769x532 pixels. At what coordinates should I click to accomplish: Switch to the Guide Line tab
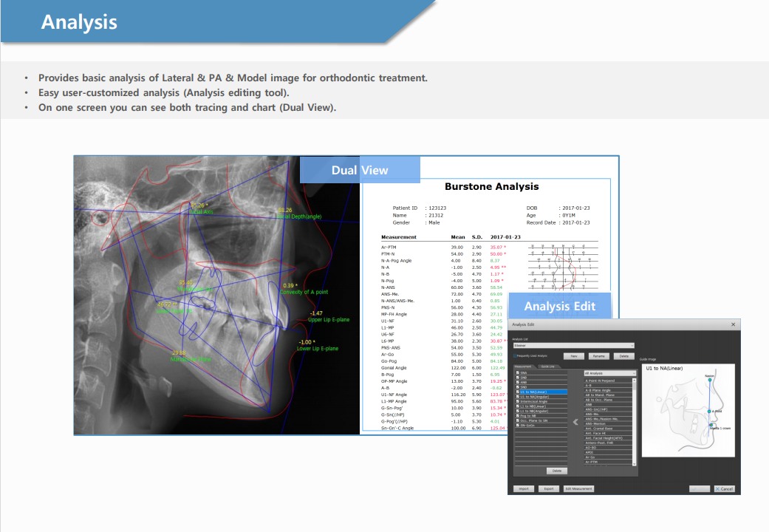click(x=548, y=366)
